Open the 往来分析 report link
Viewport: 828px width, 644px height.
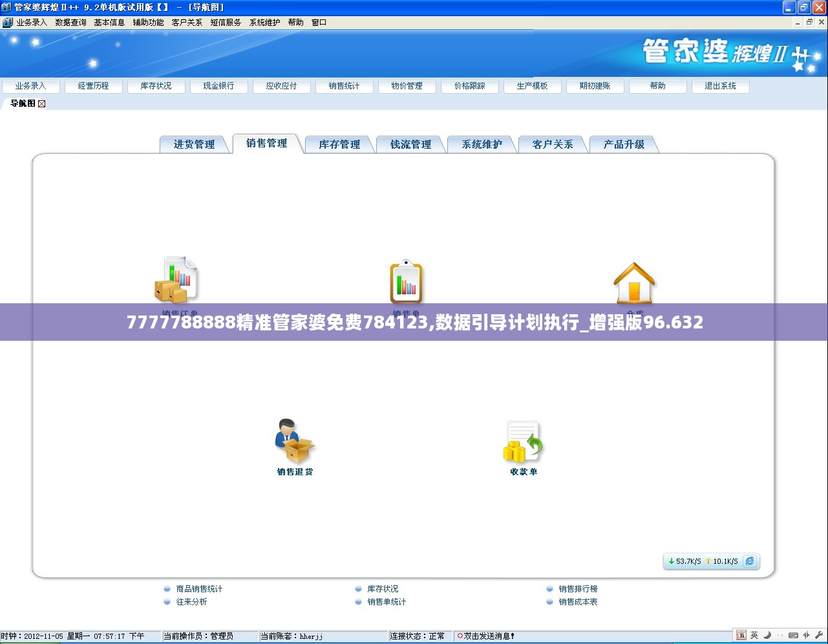tap(191, 602)
